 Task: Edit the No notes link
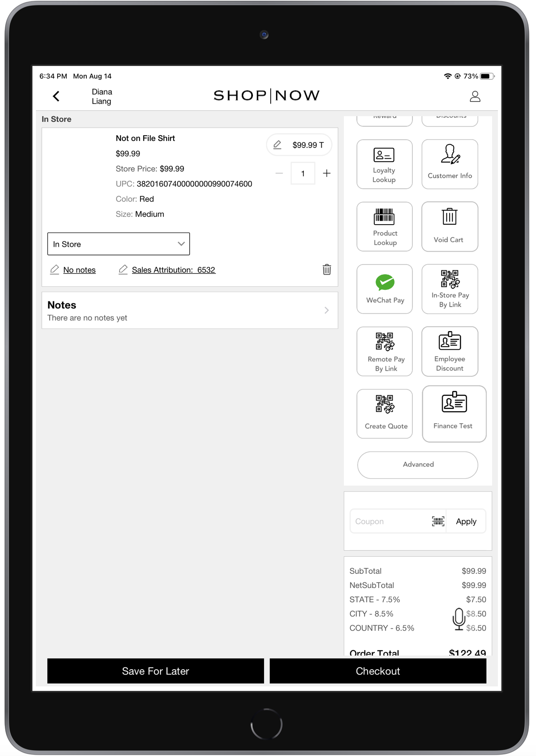(73, 270)
